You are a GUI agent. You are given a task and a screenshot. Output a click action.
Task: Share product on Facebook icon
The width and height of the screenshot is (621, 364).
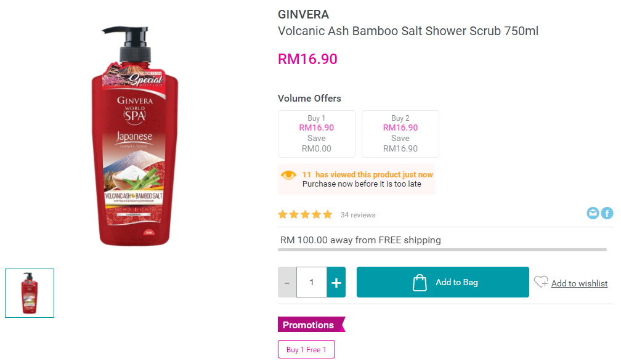click(x=607, y=213)
